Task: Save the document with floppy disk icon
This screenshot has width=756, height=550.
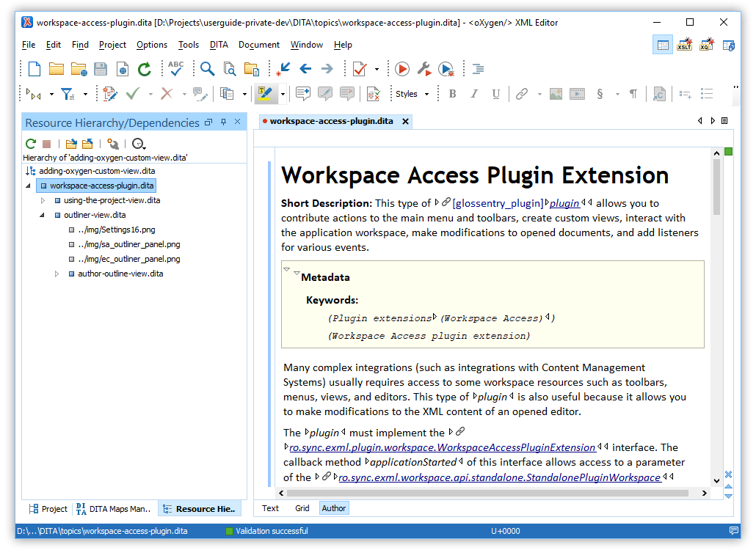Action: tap(101, 69)
